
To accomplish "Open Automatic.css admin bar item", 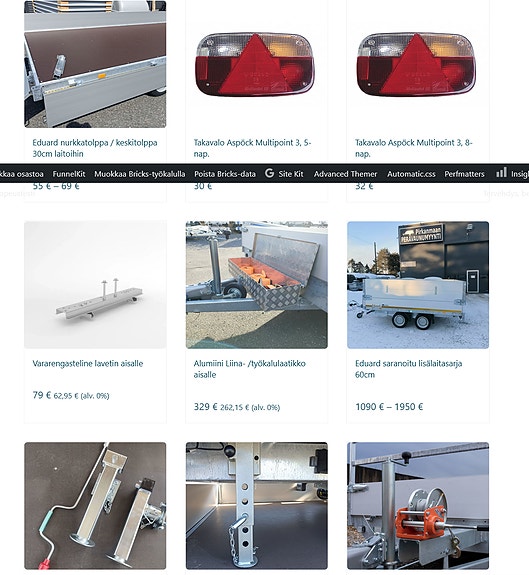I will [x=411, y=174].
